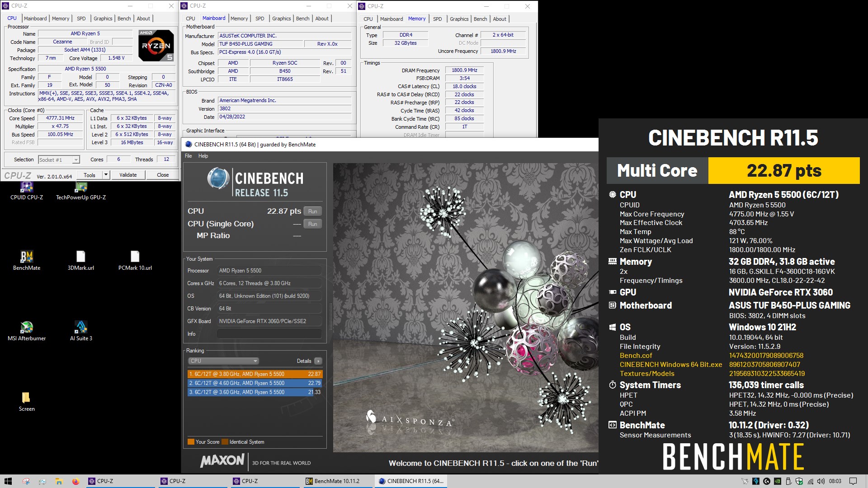Click the airplane-shaped tray icon
This screenshot has height=488, width=868.
pos(745,481)
